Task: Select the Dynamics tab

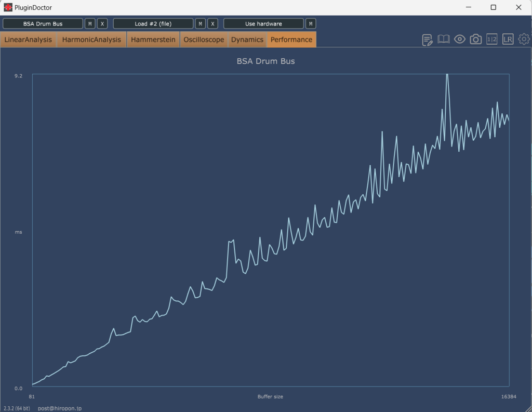Action: [x=247, y=39]
